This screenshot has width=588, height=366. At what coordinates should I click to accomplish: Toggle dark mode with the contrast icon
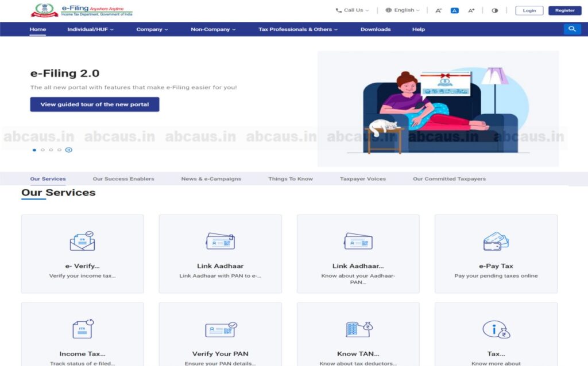496,9
